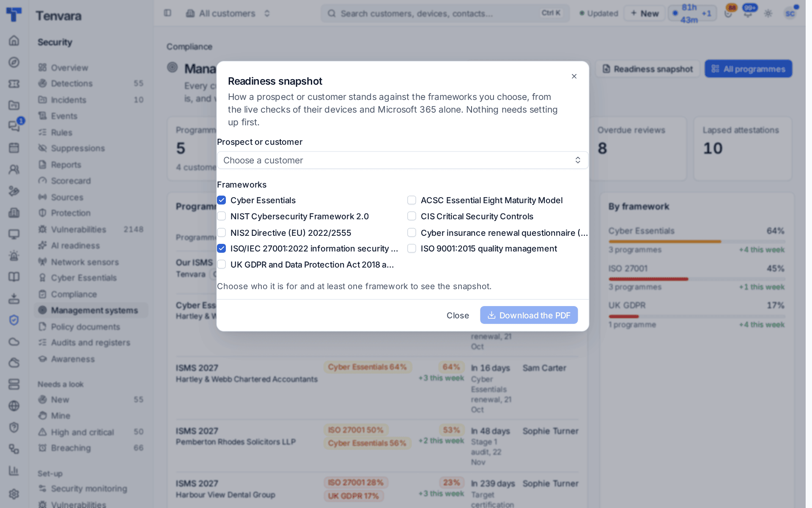Close the Readiness snapshot dialog with X
Viewport: 812px width, 508px height.
pos(574,76)
